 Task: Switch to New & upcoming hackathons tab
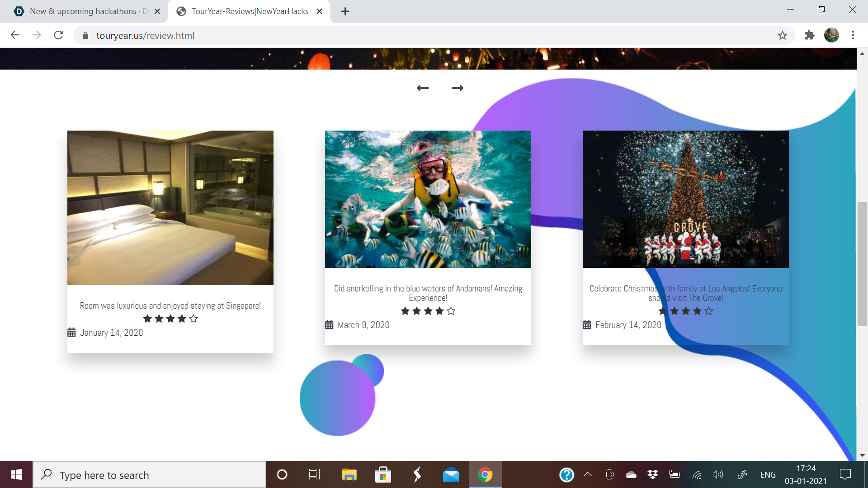coord(84,11)
